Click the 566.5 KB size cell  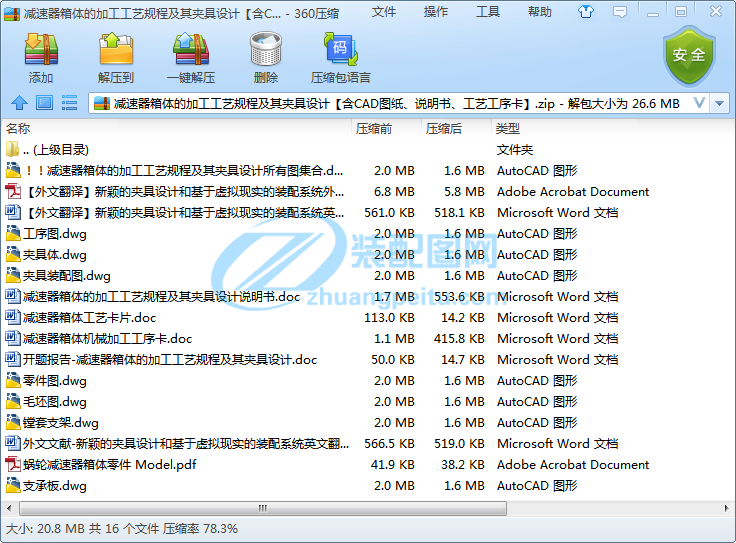[389, 444]
